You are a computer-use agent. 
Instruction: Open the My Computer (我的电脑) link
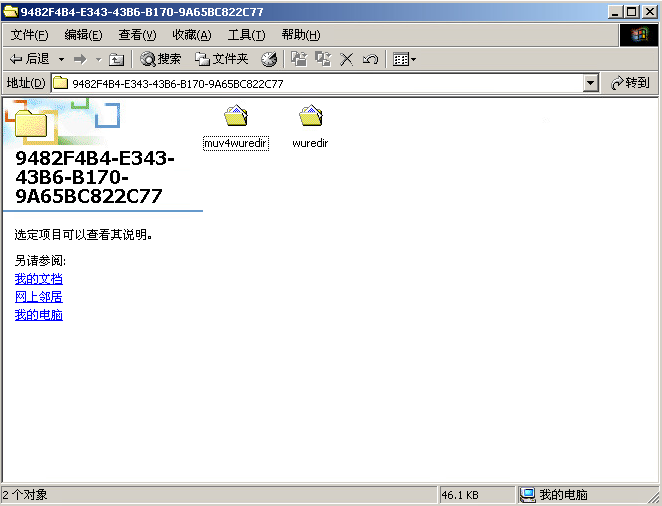point(38,315)
